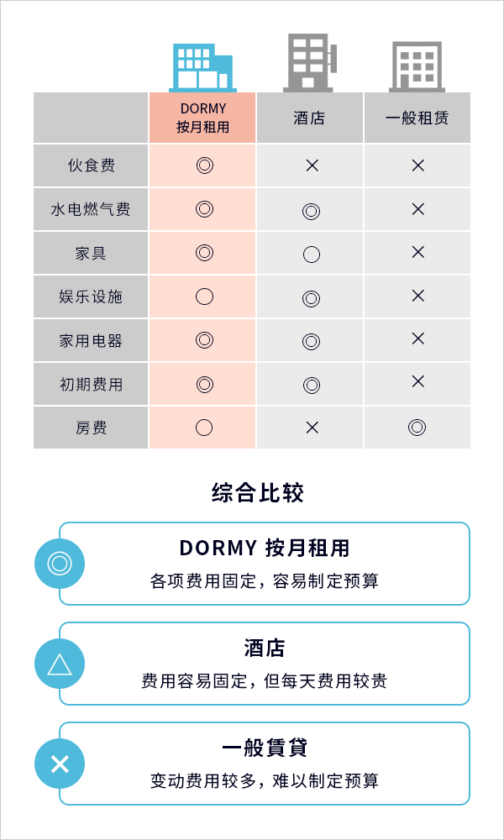Click the blue cross summary badge

pos(60,764)
